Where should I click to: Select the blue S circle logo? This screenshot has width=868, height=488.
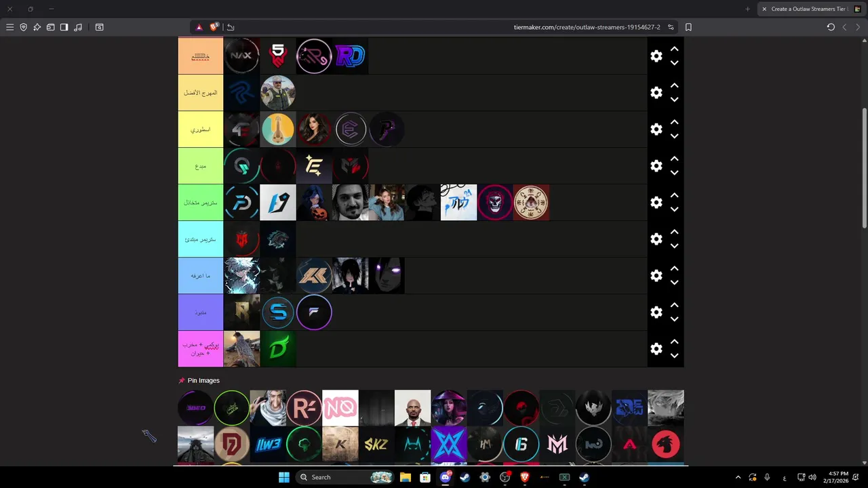278,312
